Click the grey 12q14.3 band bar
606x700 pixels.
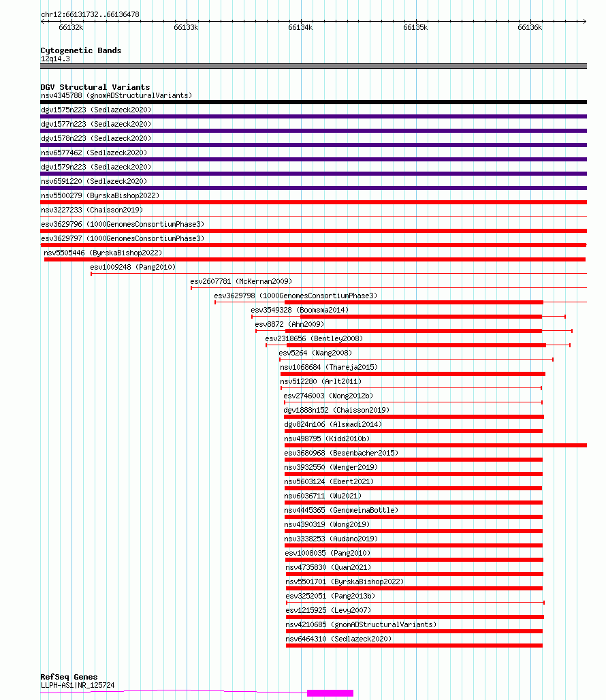pyautogui.click(x=313, y=66)
